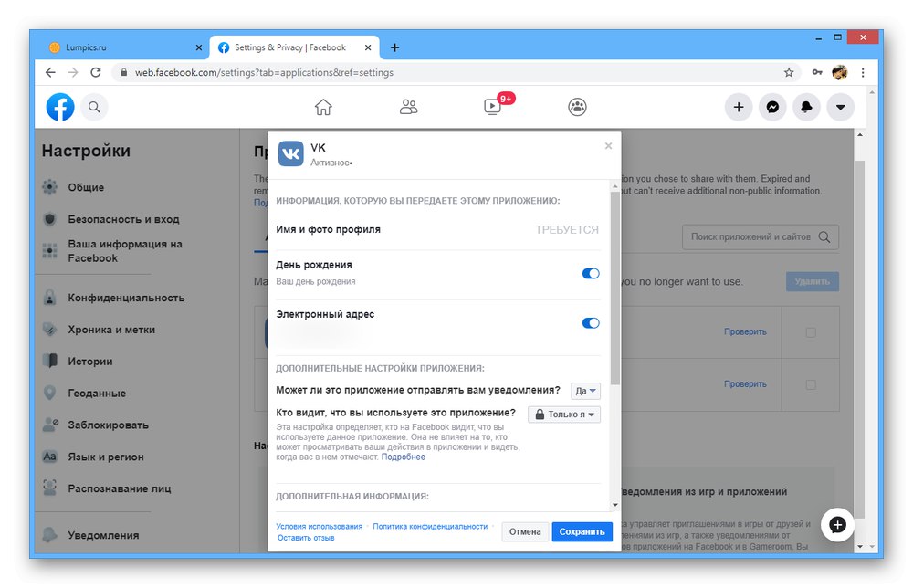Click the Имя и фото профиля row

pos(437,230)
